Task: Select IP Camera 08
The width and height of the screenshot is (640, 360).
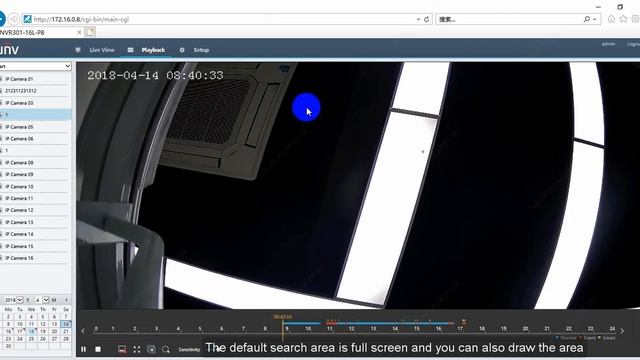Action: [x=36, y=162]
